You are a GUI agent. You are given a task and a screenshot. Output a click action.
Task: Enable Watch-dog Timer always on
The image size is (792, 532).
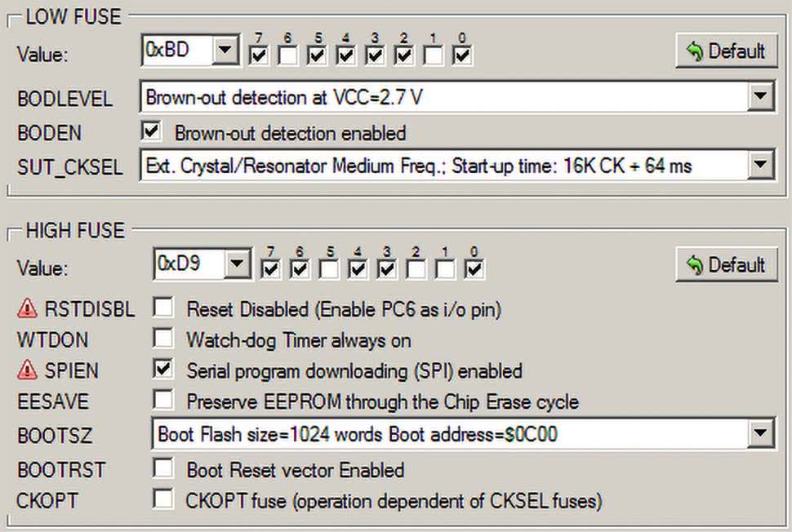[x=163, y=339]
